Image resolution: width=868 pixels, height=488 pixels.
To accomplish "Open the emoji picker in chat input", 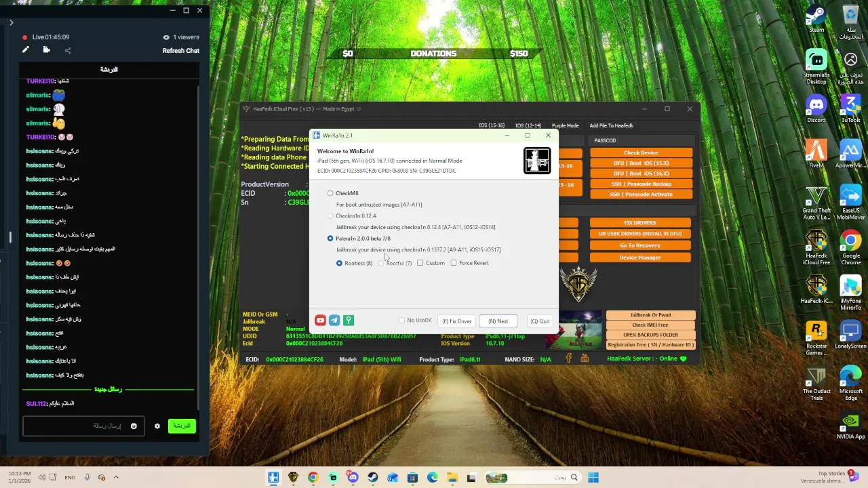I will 134,426.
